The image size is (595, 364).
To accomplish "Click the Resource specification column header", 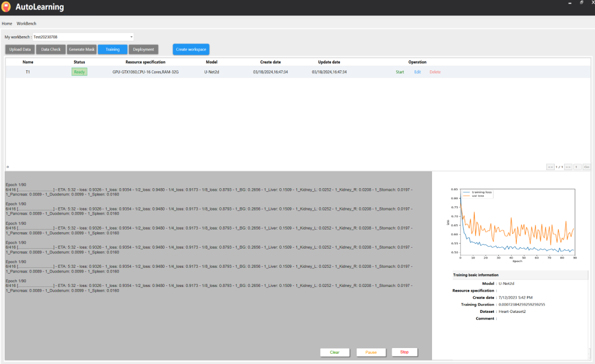I will 145,62.
